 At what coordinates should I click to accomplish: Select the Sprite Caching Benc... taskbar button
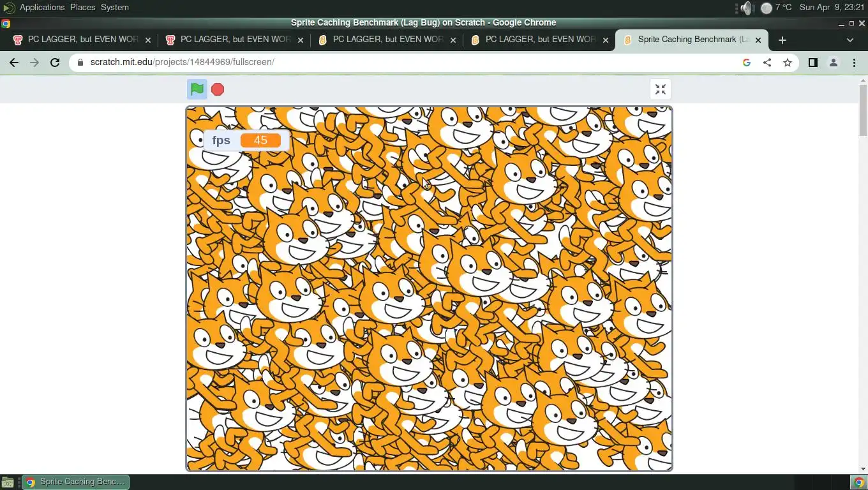[76, 482]
